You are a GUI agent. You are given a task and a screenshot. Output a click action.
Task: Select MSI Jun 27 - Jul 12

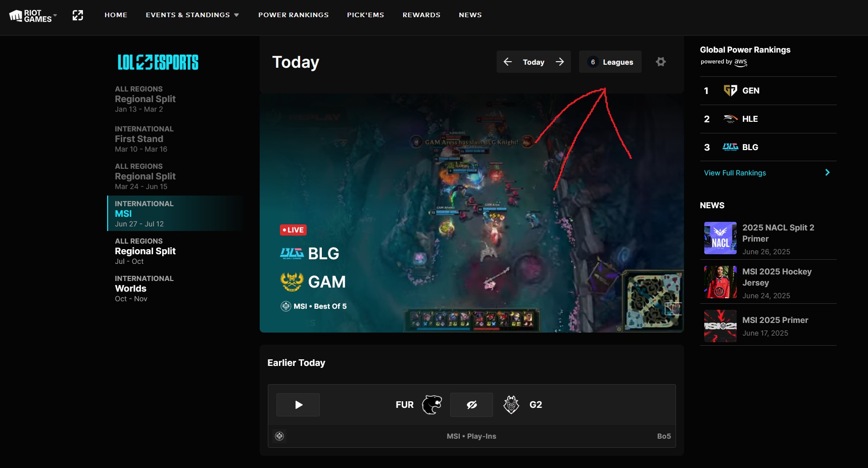175,213
